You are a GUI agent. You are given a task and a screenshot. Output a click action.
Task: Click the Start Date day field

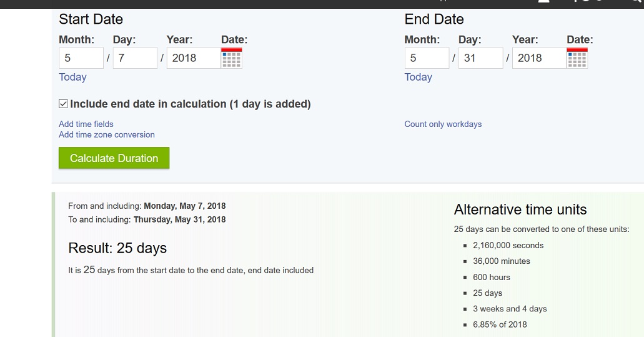tap(135, 58)
